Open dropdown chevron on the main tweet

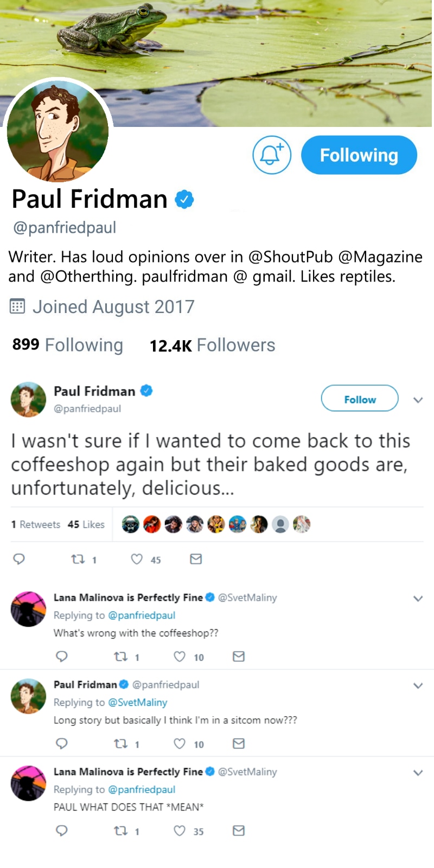click(x=418, y=400)
